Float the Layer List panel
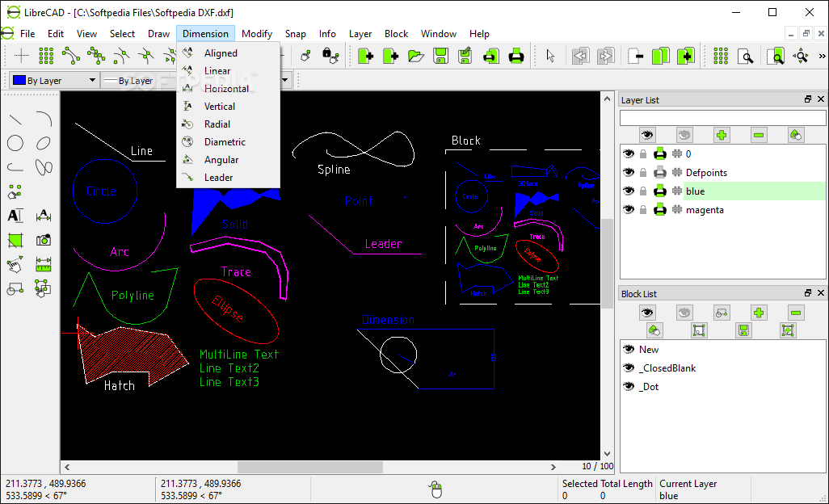 point(808,99)
